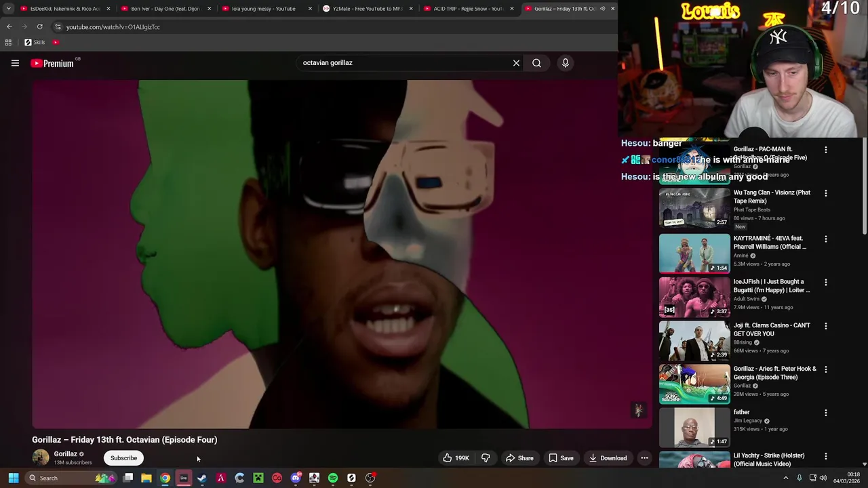This screenshot has height=488, width=868.
Task: Open Discord from the taskbar
Action: 295,478
